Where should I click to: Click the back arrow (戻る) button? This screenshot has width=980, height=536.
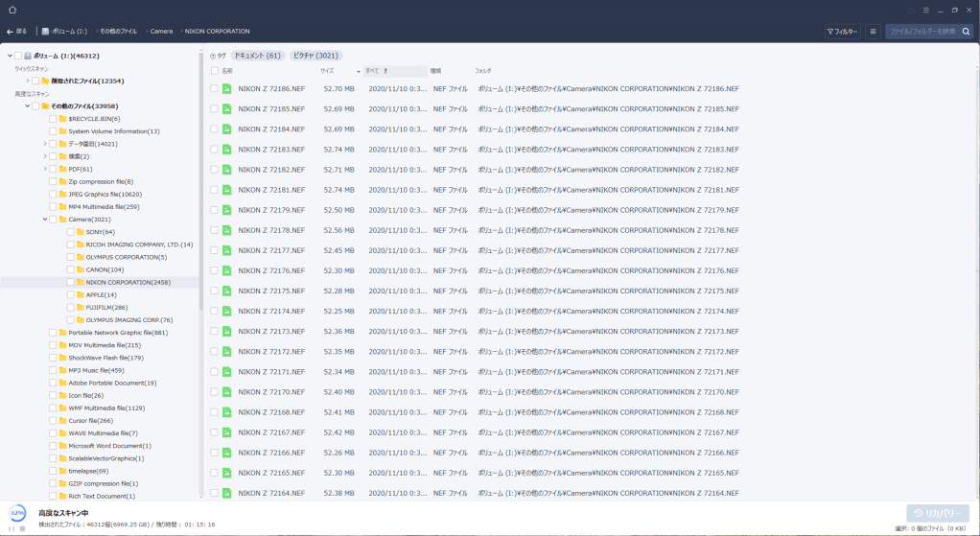pyautogui.click(x=16, y=31)
